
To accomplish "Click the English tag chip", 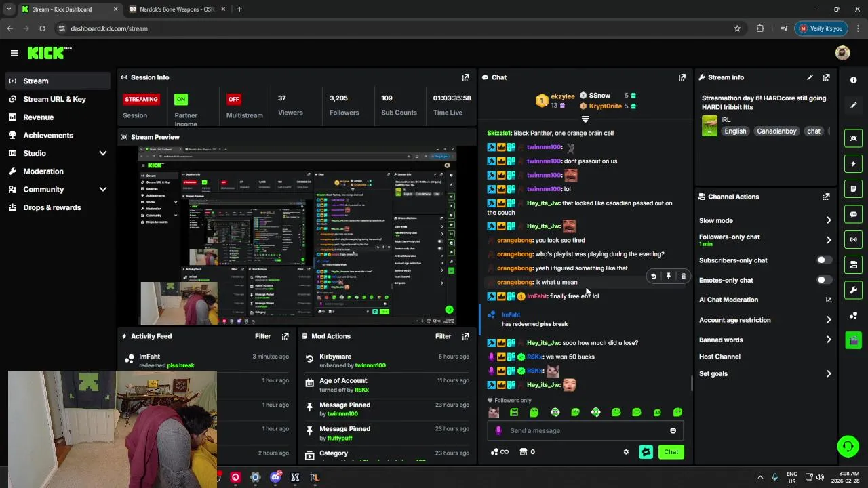I will click(735, 131).
